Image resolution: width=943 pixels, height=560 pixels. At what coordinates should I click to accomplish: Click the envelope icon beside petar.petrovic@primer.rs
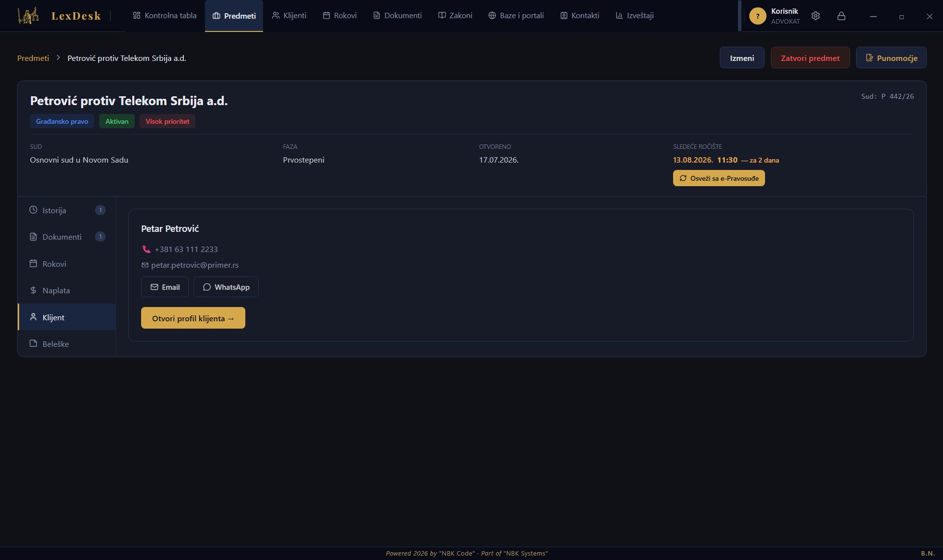coord(145,265)
